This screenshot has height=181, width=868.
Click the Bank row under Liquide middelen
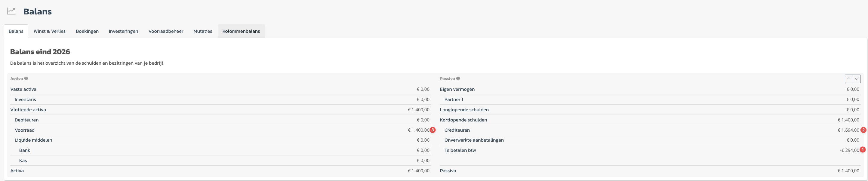(25, 150)
